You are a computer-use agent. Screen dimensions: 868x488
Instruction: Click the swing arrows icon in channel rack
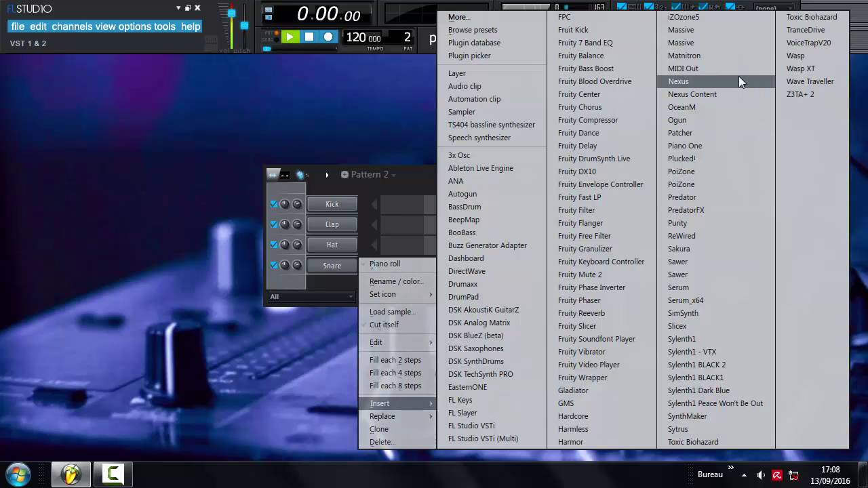tap(273, 175)
